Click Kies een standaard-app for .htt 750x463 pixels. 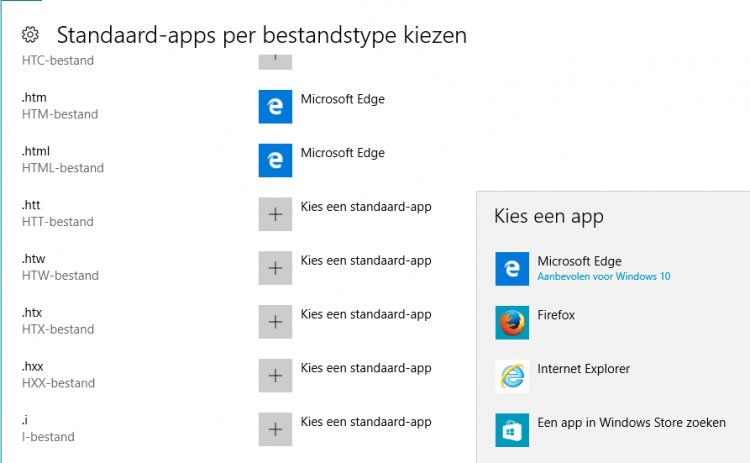point(365,207)
